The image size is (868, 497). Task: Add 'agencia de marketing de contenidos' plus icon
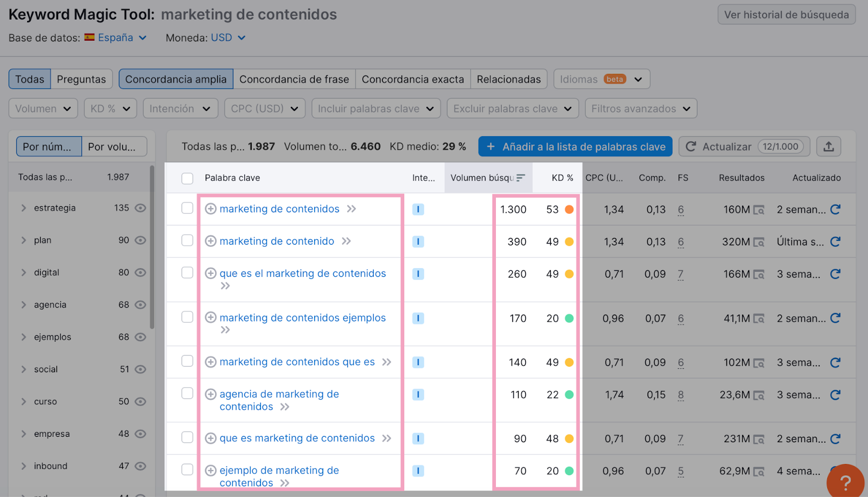pos(210,394)
